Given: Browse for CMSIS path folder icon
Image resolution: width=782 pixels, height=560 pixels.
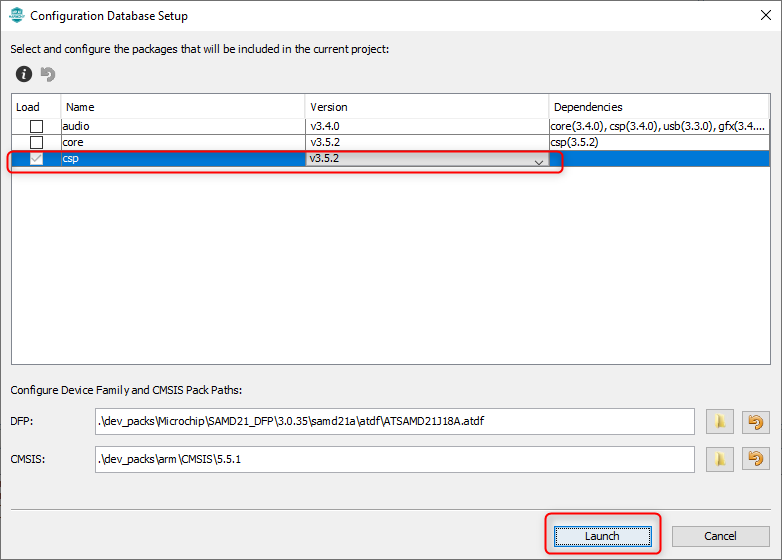Looking at the screenshot, I should [x=720, y=459].
